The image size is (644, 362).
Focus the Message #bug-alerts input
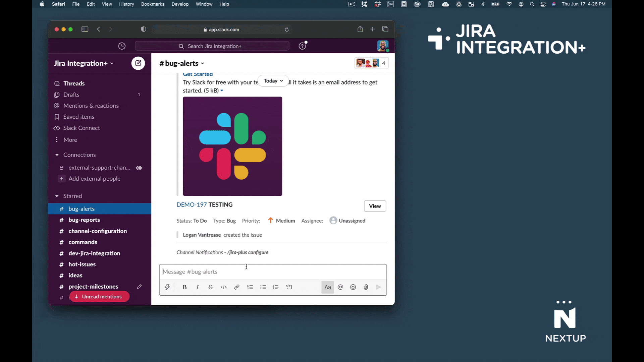[273, 272]
